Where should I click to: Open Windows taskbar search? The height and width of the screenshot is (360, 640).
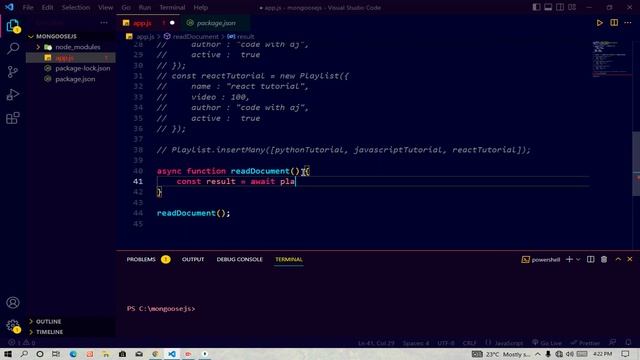tap(24, 354)
